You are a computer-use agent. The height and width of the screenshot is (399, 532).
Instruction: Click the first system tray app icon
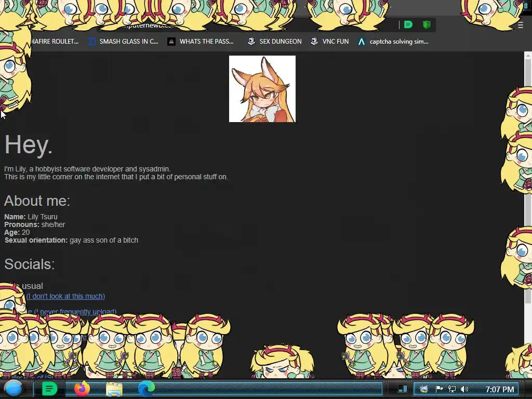pyautogui.click(x=424, y=389)
